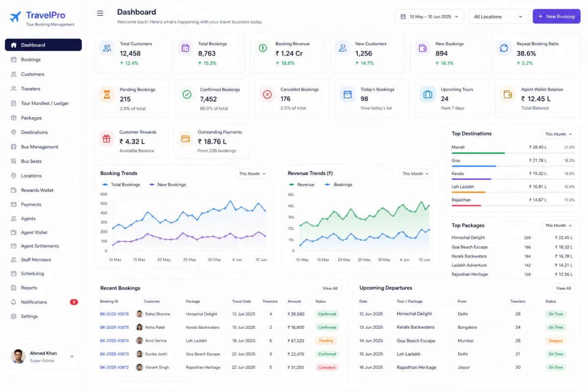This screenshot has height=392, width=588.
Task: Click the ₹ 67,320 amount cell
Action: 296,341
